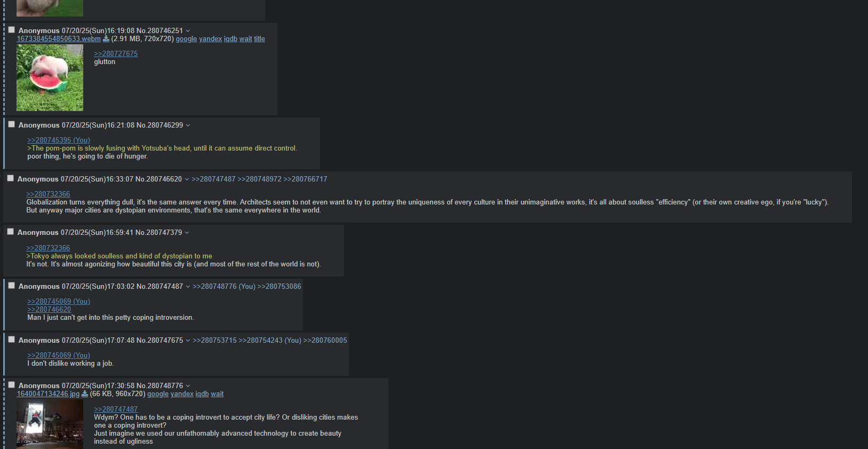Follow quote link >>280727675
This screenshot has width=868, height=449.
pyautogui.click(x=116, y=54)
